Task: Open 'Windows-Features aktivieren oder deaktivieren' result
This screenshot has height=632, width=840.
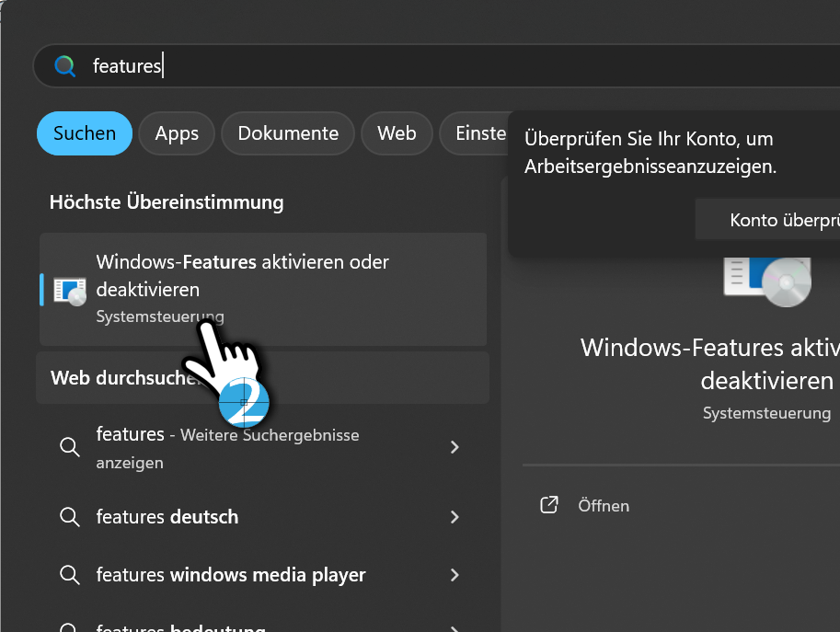Action: (263, 289)
